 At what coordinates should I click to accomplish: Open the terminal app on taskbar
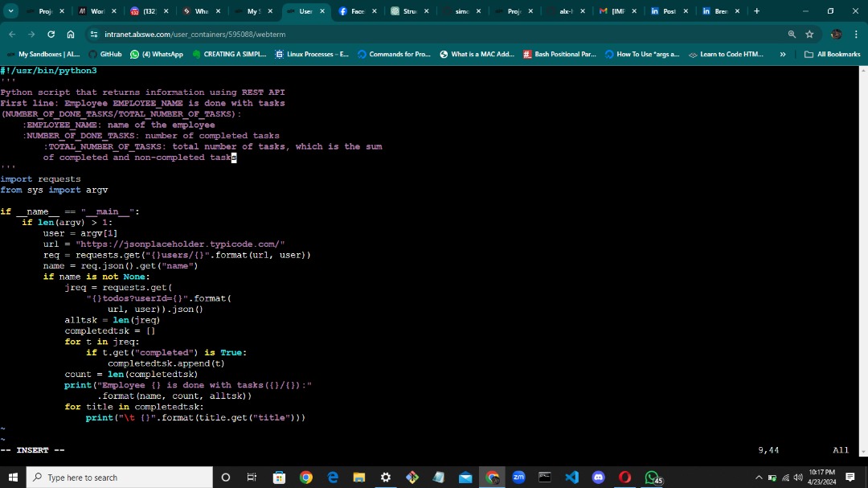click(x=545, y=477)
